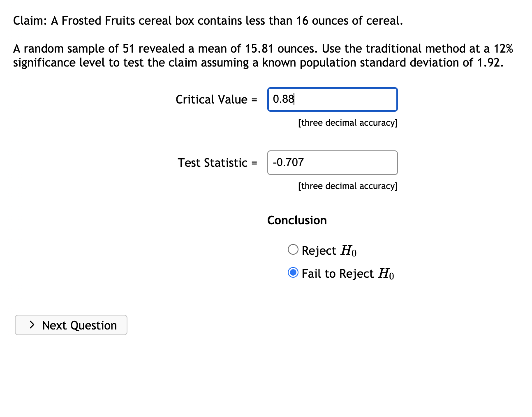Click the Critical Value label
This screenshot has width=532, height=417.
coord(216,99)
